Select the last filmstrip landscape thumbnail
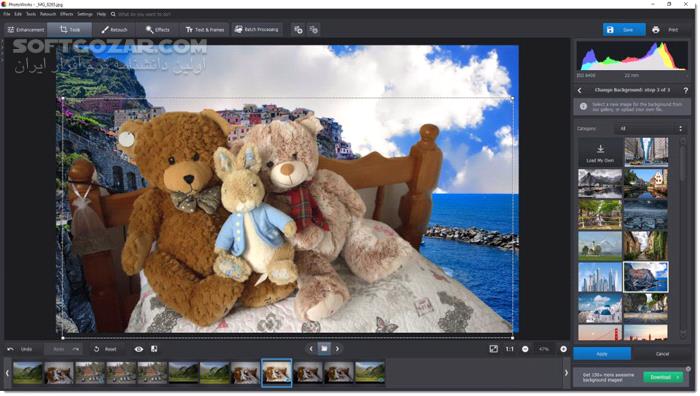 point(370,372)
